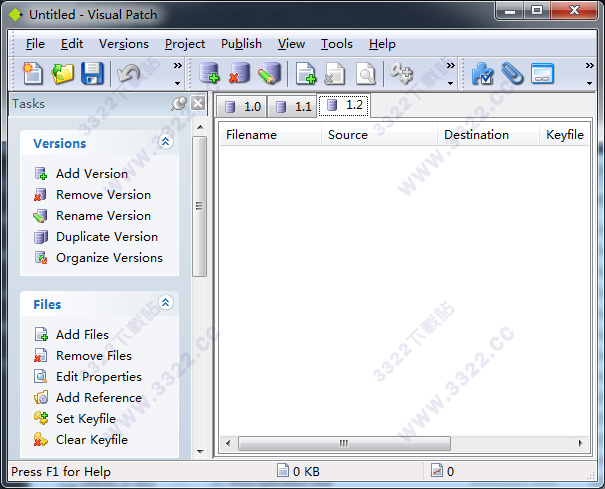Viewport: 605px width, 489px height.
Task: Close the Tasks pane with X
Action: click(198, 103)
